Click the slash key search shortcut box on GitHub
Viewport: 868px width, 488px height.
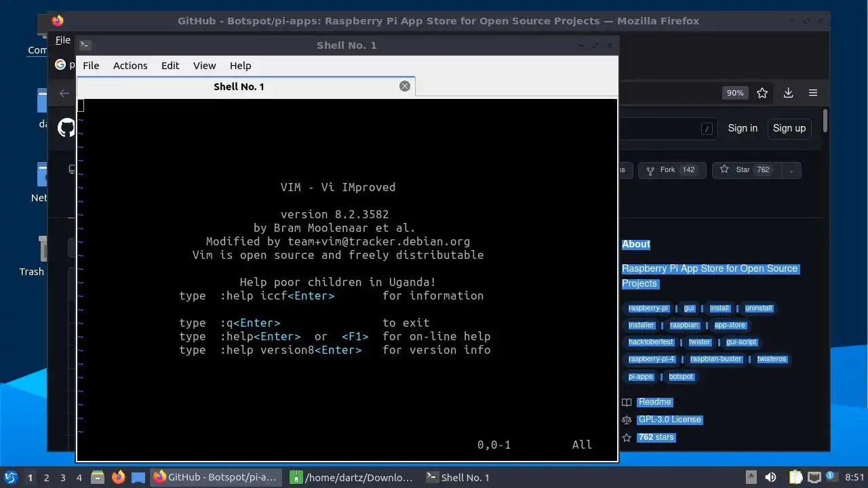click(707, 129)
